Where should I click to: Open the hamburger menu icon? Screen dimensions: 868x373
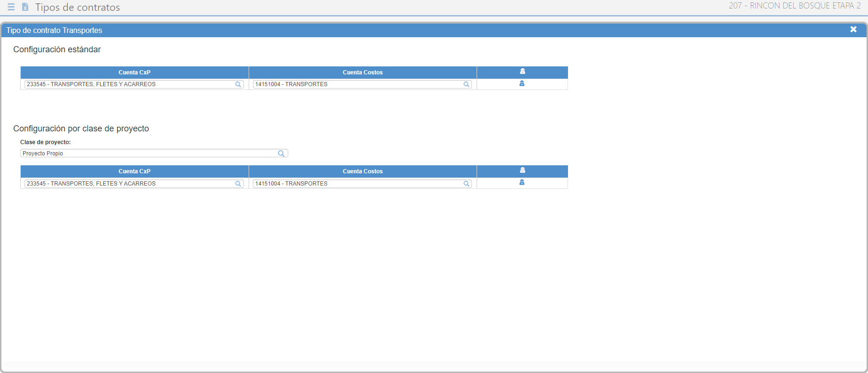11,7
